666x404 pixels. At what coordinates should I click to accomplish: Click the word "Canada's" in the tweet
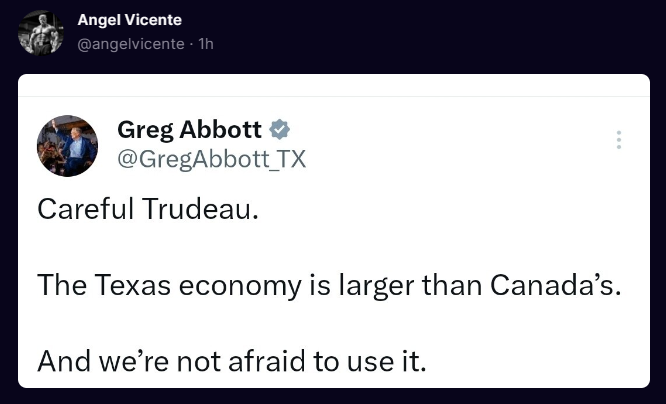click(x=555, y=286)
